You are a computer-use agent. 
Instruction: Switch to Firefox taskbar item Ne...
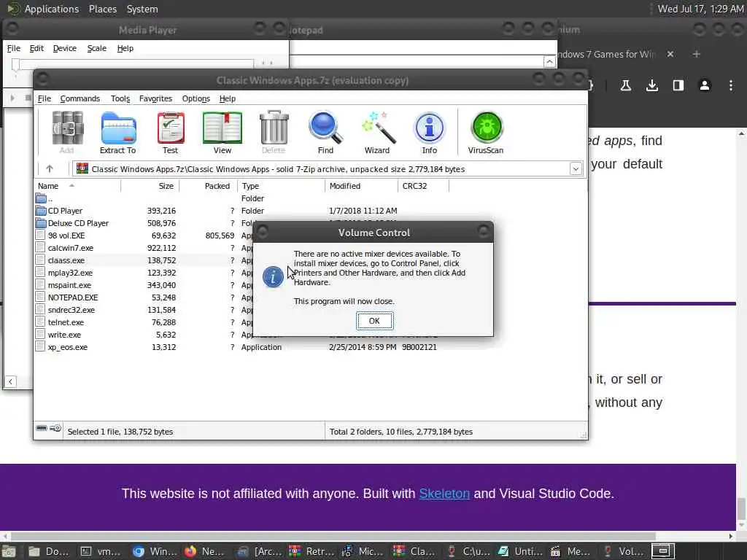click(x=206, y=551)
